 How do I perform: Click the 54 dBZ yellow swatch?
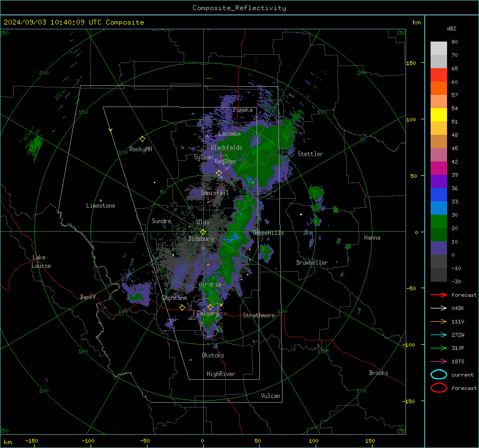pyautogui.click(x=439, y=115)
